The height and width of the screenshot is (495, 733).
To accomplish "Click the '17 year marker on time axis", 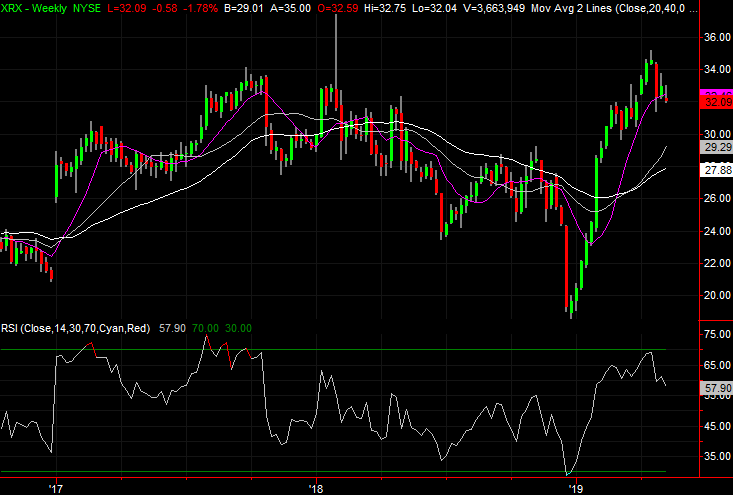I will point(56,489).
